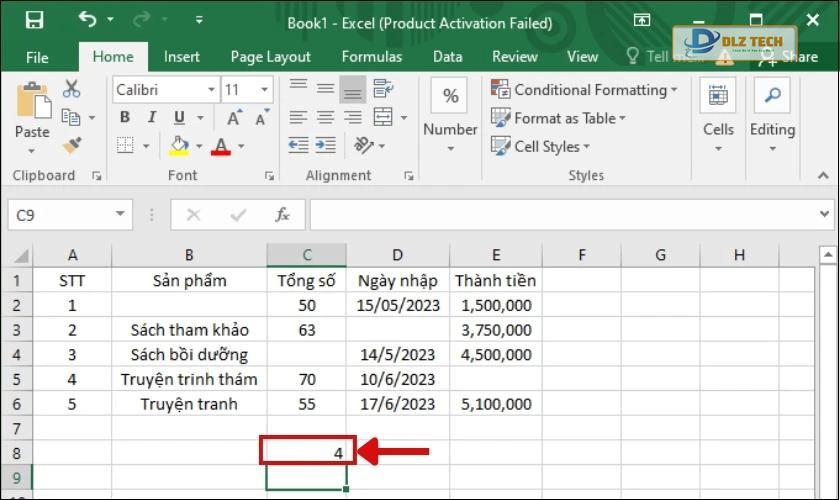
Task: Toggle Italic formatting
Action: (x=152, y=117)
